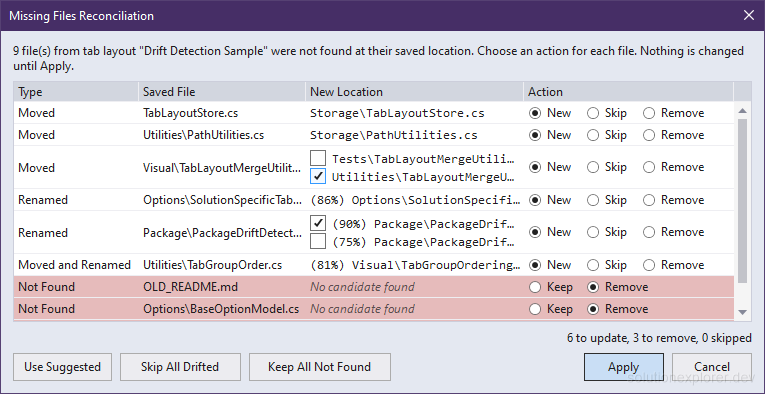Viewport: 765px width, 394px height.
Task: Click the scrollbar down arrow
Action: [x=743, y=312]
